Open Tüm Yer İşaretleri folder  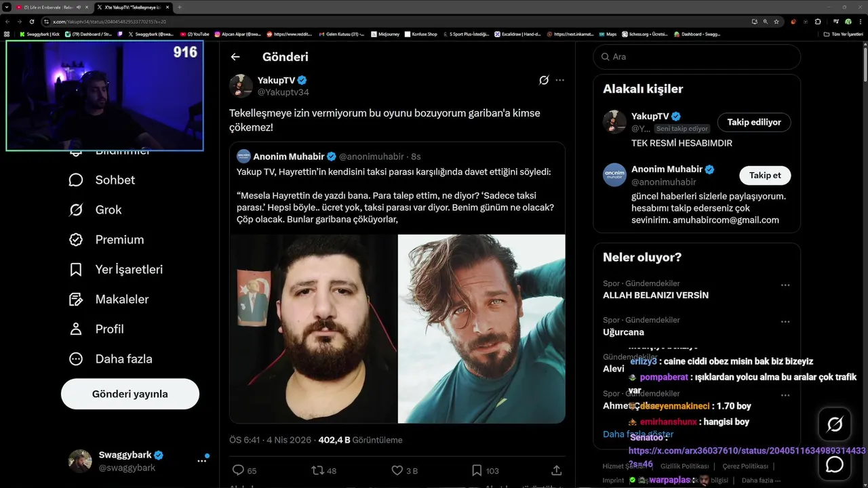(844, 34)
